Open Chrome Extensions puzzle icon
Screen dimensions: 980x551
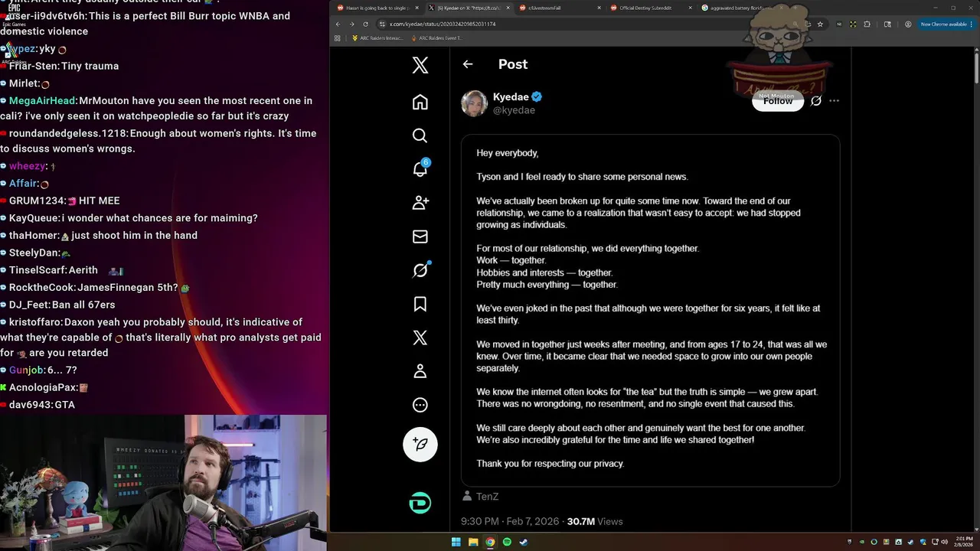[x=867, y=24]
